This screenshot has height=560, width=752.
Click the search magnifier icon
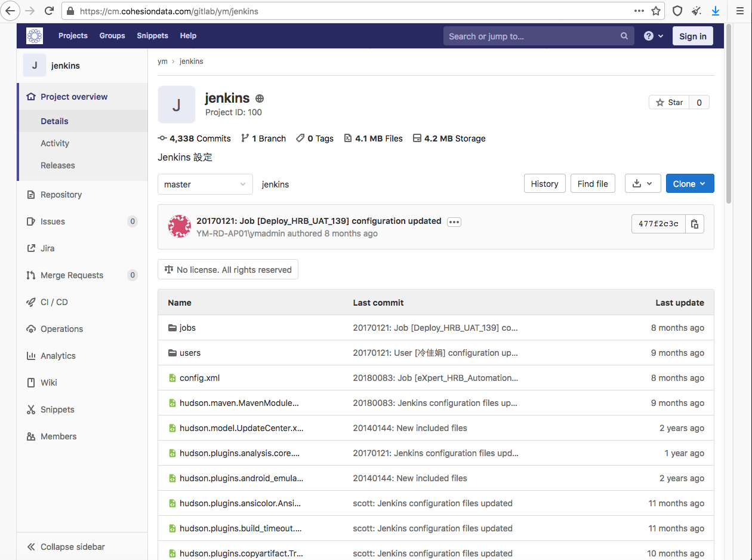click(x=624, y=36)
